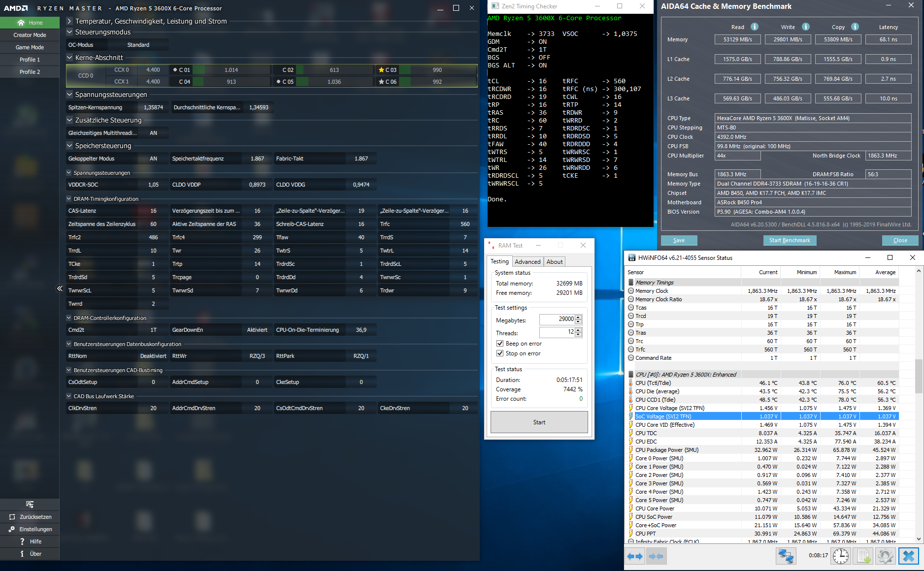Viewport: 924px width, 571px height.
Task: Increase Megabytes value with up arrow
Action: click(x=579, y=317)
